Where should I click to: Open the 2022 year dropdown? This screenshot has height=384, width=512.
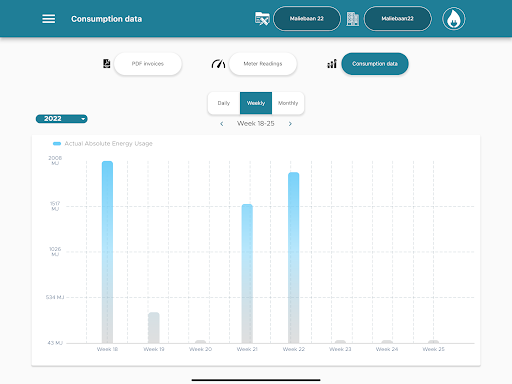click(x=62, y=119)
